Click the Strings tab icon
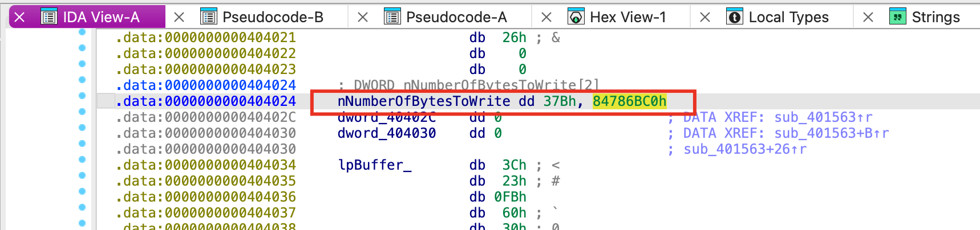 tap(898, 17)
